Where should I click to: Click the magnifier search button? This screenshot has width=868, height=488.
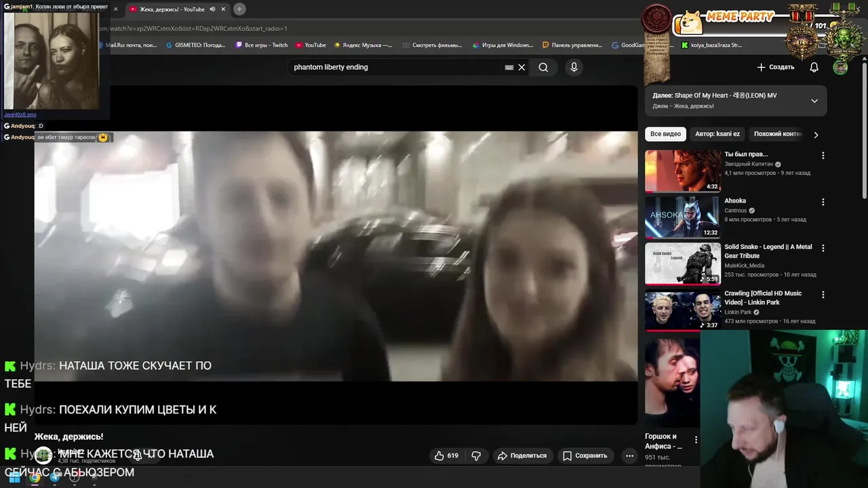tap(543, 67)
